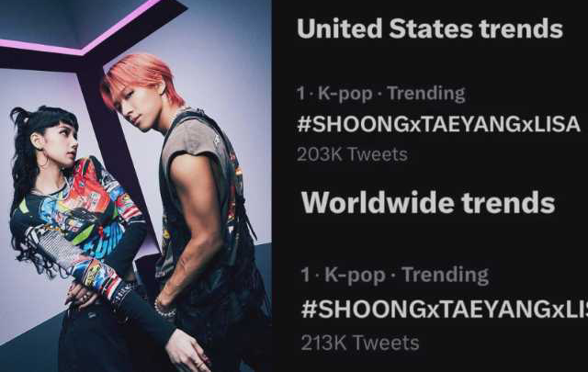Image resolution: width=588 pixels, height=372 pixels.
Task: Click rank number 1 in United States trend
Action: [x=300, y=93]
